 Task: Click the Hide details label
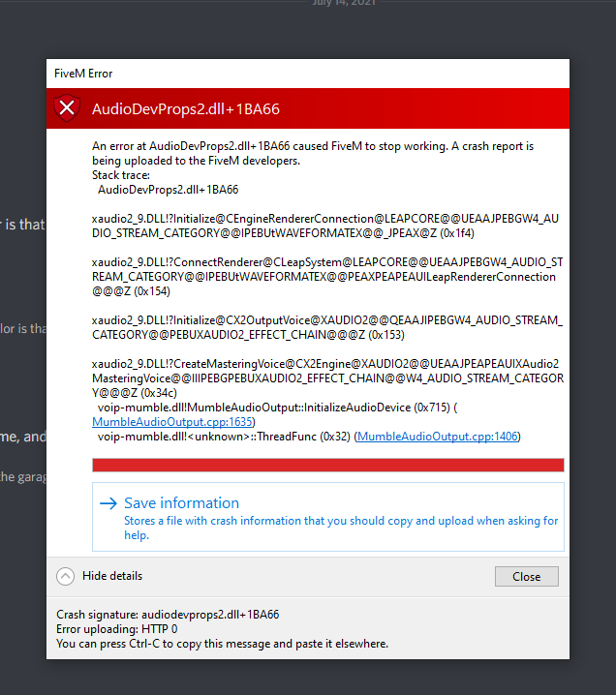point(112,576)
